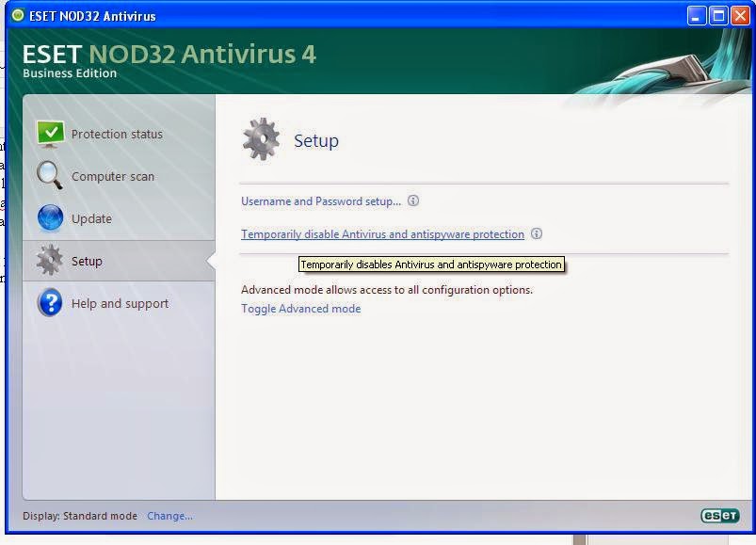Open the Protection status section
Screen dimensions: 756x545
pyautogui.click(x=117, y=134)
